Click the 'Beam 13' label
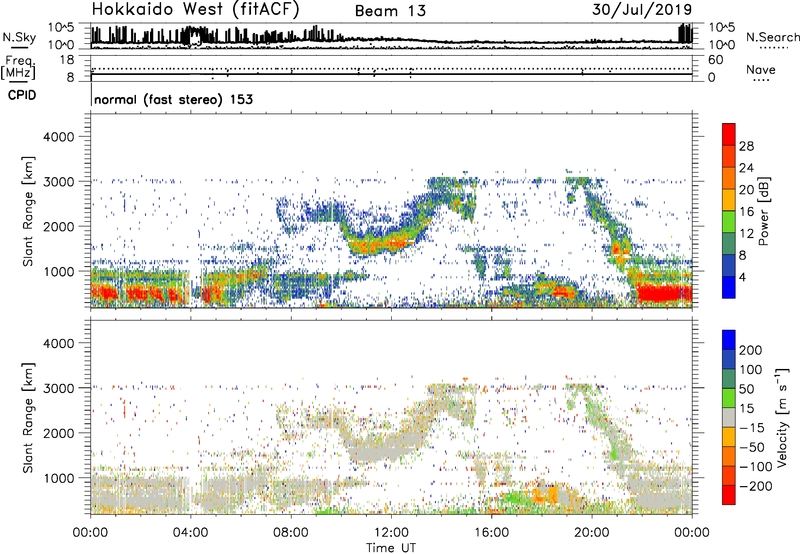800x554 pixels. pyautogui.click(x=390, y=11)
